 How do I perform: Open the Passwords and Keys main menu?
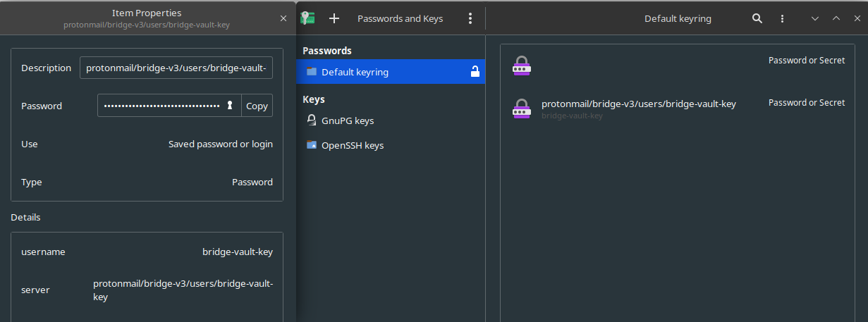tap(470, 18)
